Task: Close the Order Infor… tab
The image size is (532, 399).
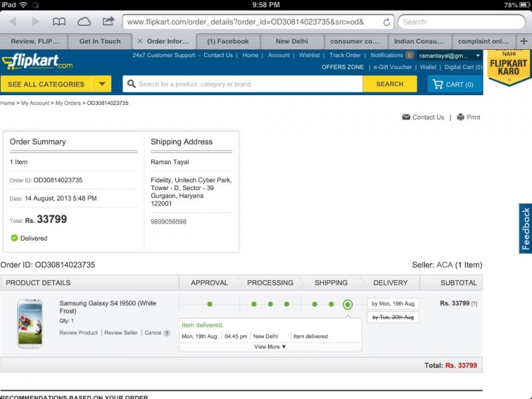Action: (x=140, y=41)
